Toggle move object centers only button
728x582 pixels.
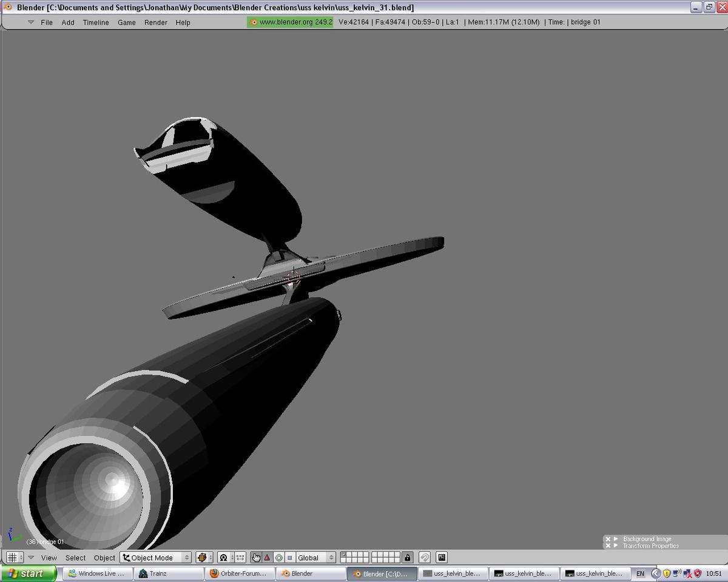(x=240, y=557)
